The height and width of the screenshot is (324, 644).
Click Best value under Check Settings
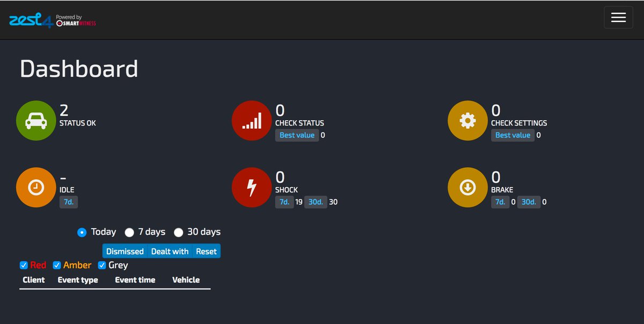513,135
